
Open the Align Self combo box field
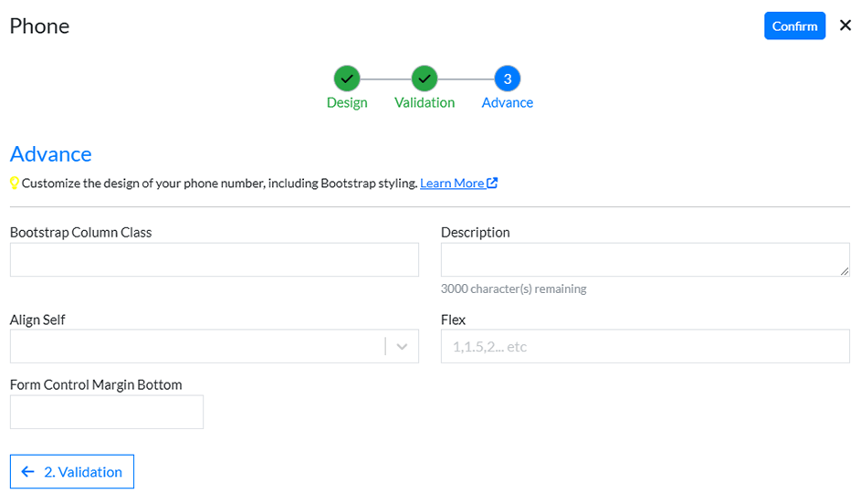pyautogui.click(x=196, y=347)
